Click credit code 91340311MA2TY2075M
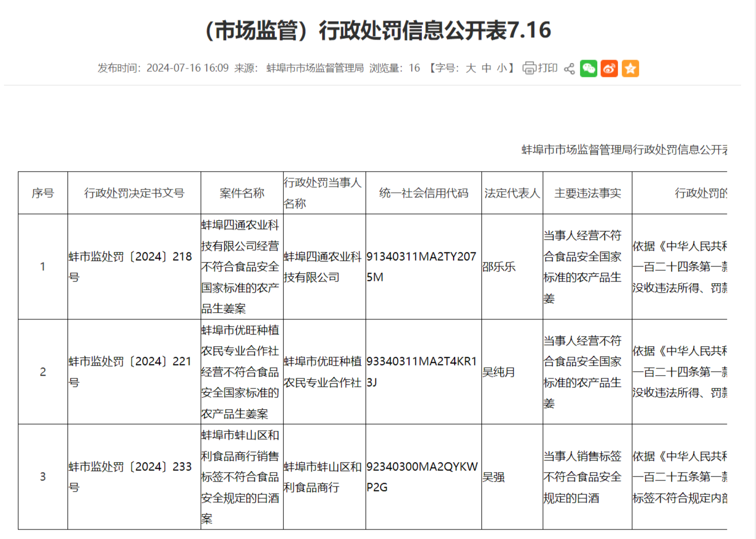The image size is (756, 539). pos(421,266)
